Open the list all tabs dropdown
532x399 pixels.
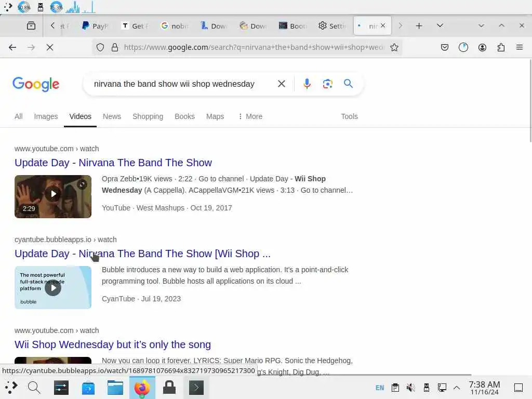pyautogui.click(x=440, y=26)
